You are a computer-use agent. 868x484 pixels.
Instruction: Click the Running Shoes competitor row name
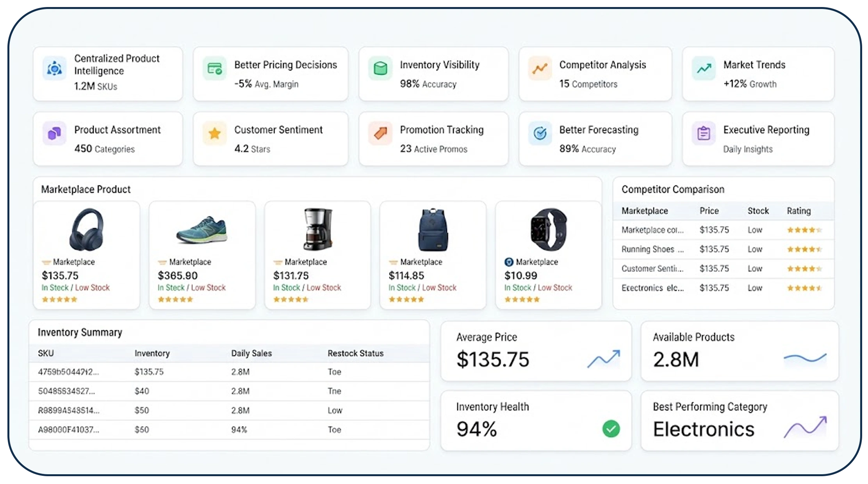[652, 249]
